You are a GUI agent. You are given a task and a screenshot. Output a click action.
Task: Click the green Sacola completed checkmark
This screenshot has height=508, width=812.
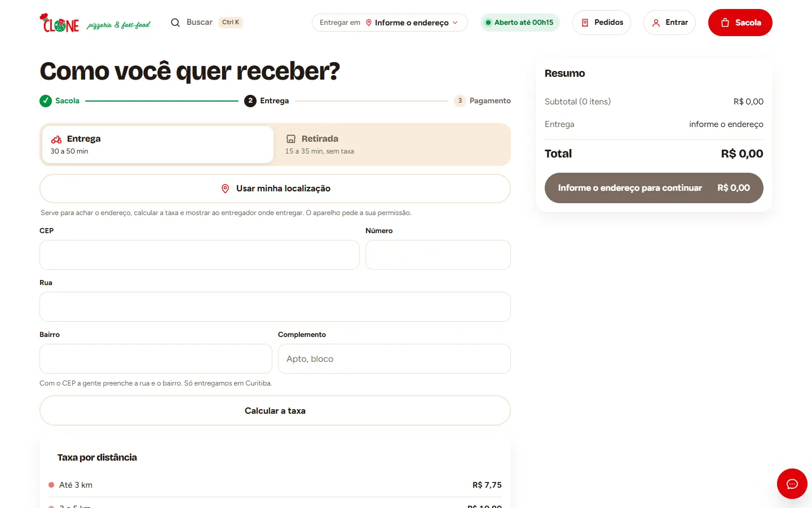pyautogui.click(x=46, y=101)
